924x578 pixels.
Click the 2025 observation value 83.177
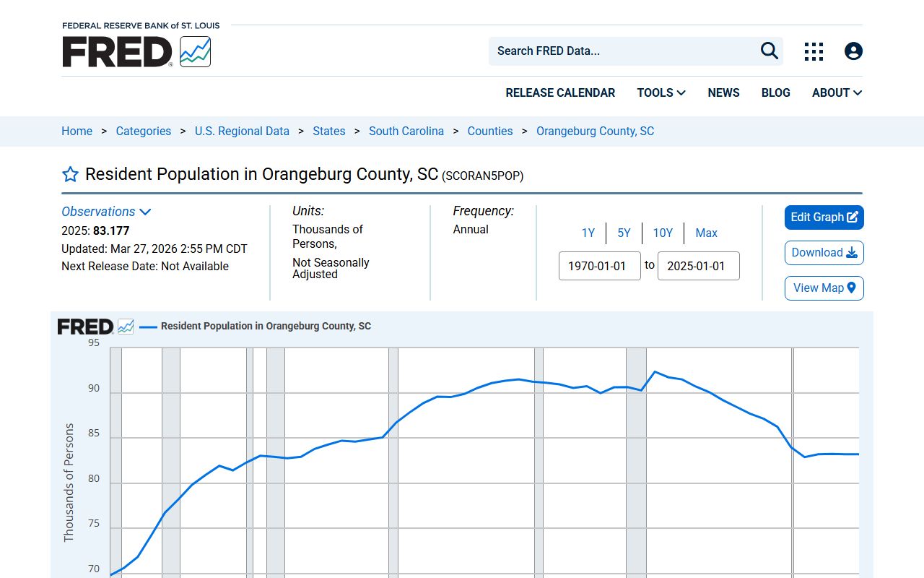point(111,231)
